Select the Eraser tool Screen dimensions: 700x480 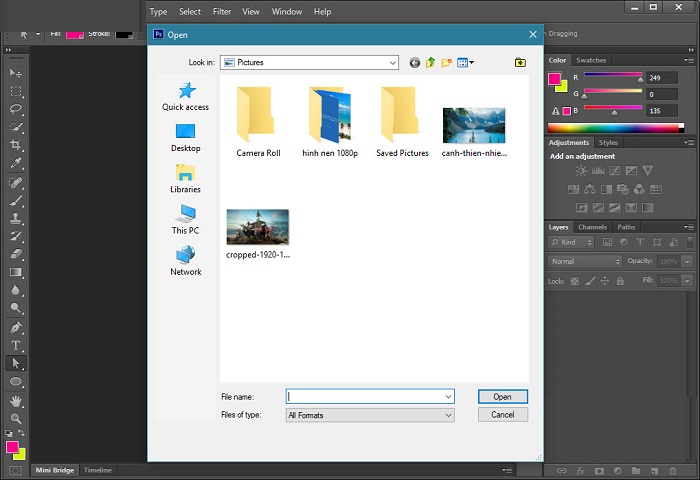point(16,254)
